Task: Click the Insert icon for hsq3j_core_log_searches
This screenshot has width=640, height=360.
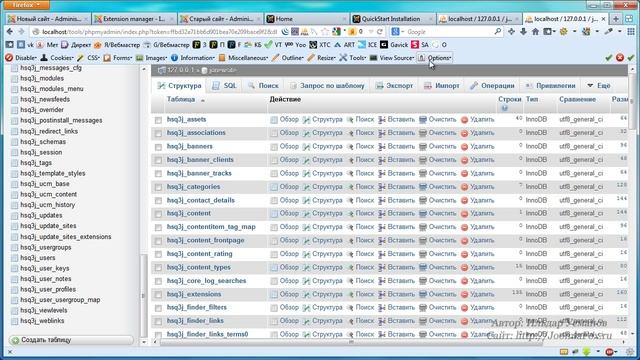Action: (382, 281)
